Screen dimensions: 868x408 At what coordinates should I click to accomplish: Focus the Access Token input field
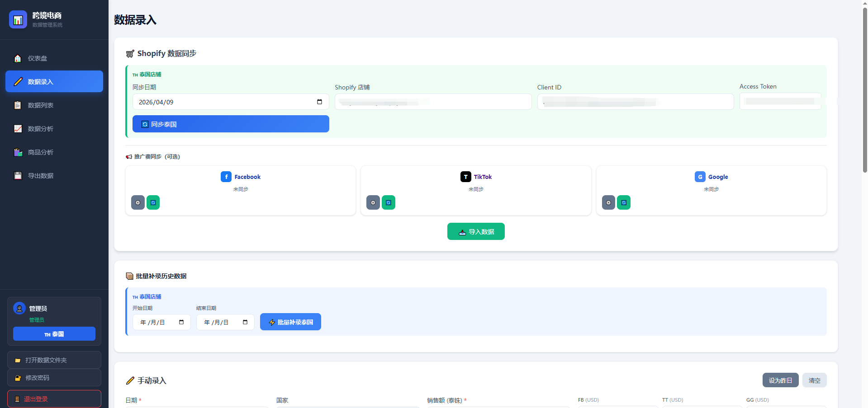point(780,101)
